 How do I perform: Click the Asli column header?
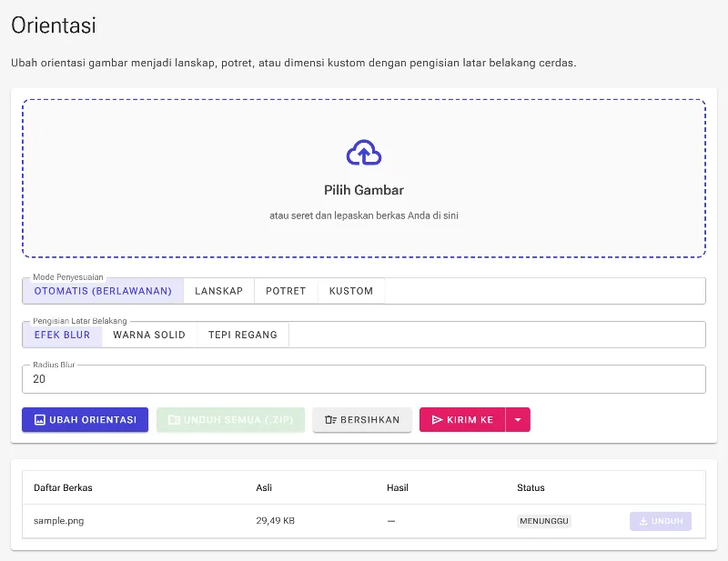click(x=264, y=487)
